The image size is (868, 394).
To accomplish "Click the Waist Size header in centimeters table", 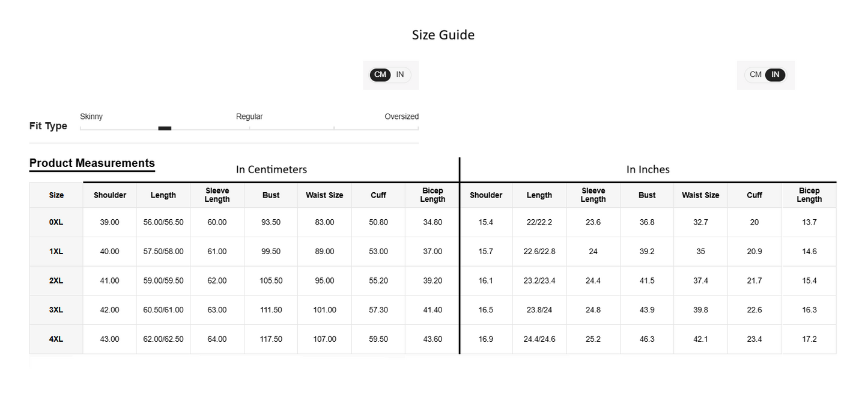I will click(324, 195).
